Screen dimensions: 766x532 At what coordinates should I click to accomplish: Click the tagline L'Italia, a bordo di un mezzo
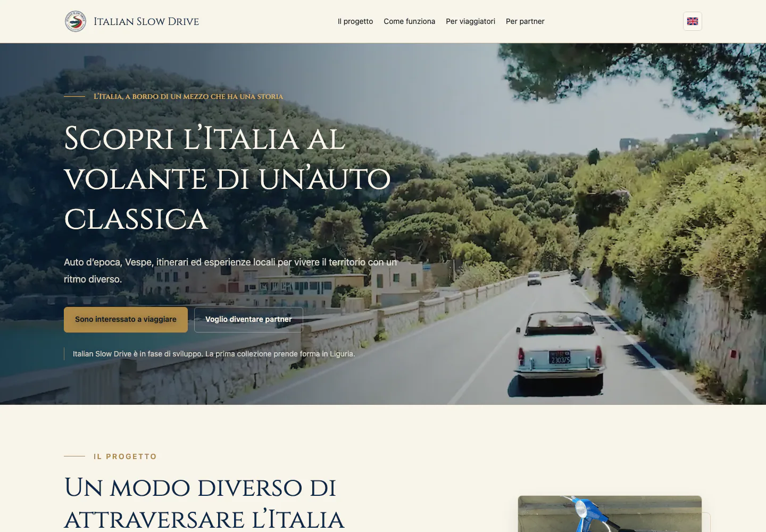(x=188, y=96)
